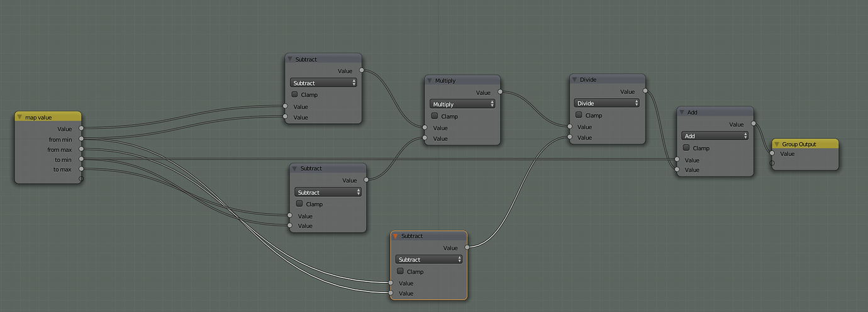Enable Clamp on the Divide node
The height and width of the screenshot is (312, 868).
[579, 114]
